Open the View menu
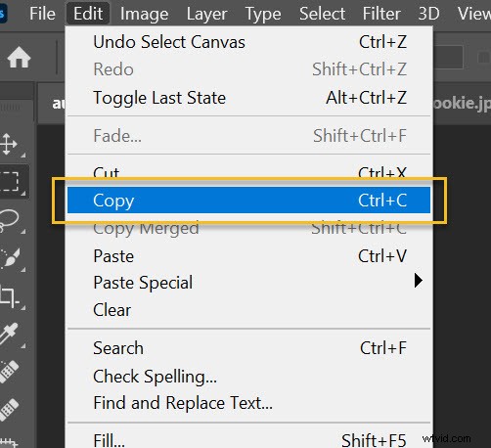Image resolution: width=491 pixels, height=448 pixels. point(474,14)
